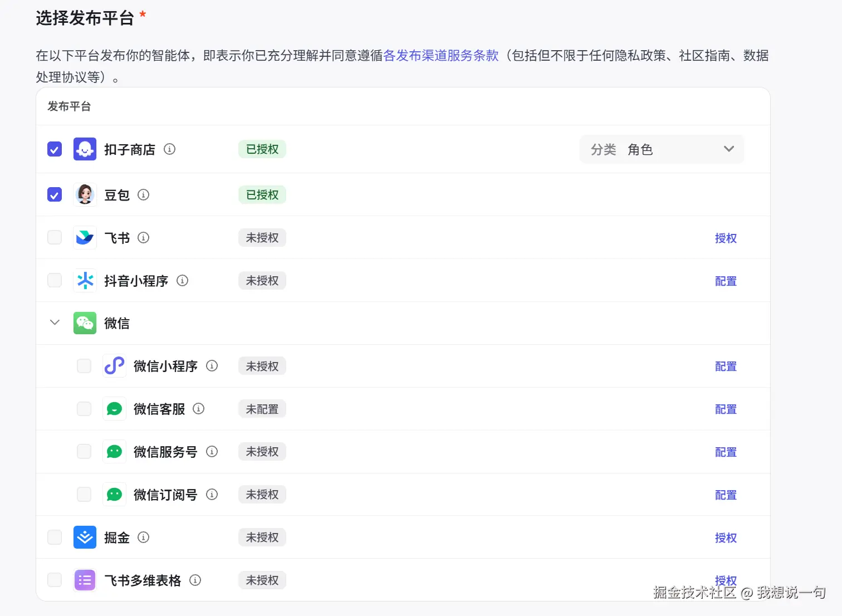The height and width of the screenshot is (616, 842).
Task: Click the green 微信 logo icon
Action: pos(85,323)
